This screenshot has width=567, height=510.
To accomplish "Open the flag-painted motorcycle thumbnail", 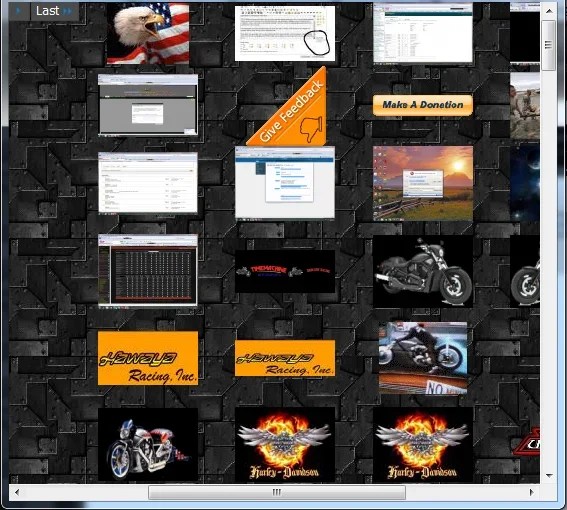I will click(148, 445).
